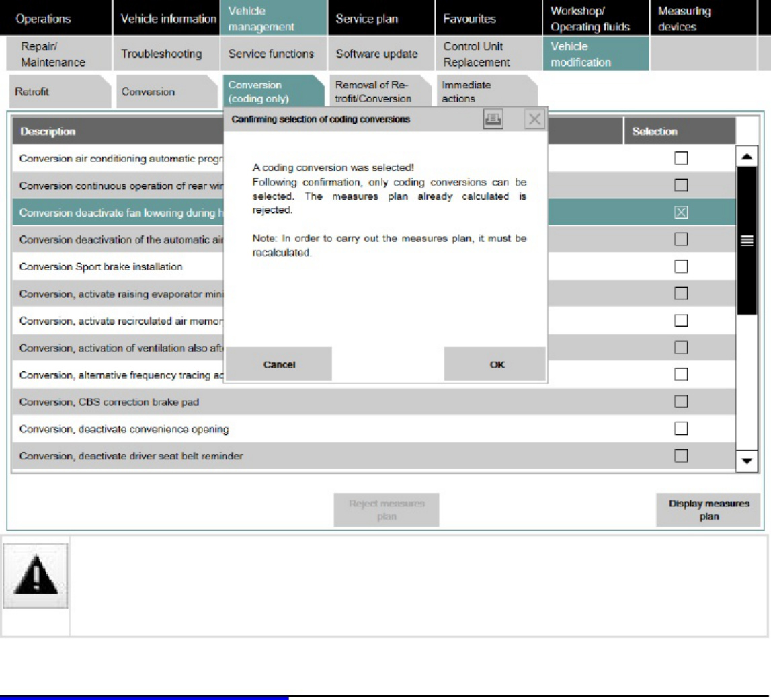Check activate recirculated air memory checkbox
The image size is (771, 700).
(x=681, y=321)
